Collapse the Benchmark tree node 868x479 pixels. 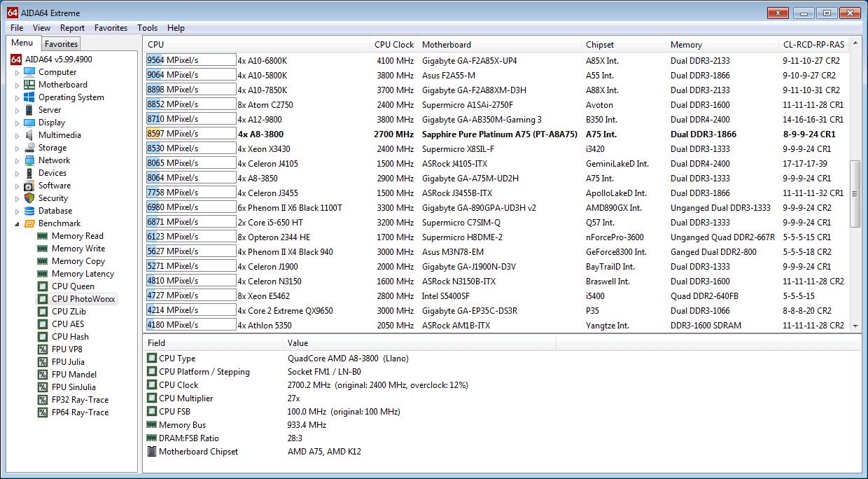tap(17, 223)
